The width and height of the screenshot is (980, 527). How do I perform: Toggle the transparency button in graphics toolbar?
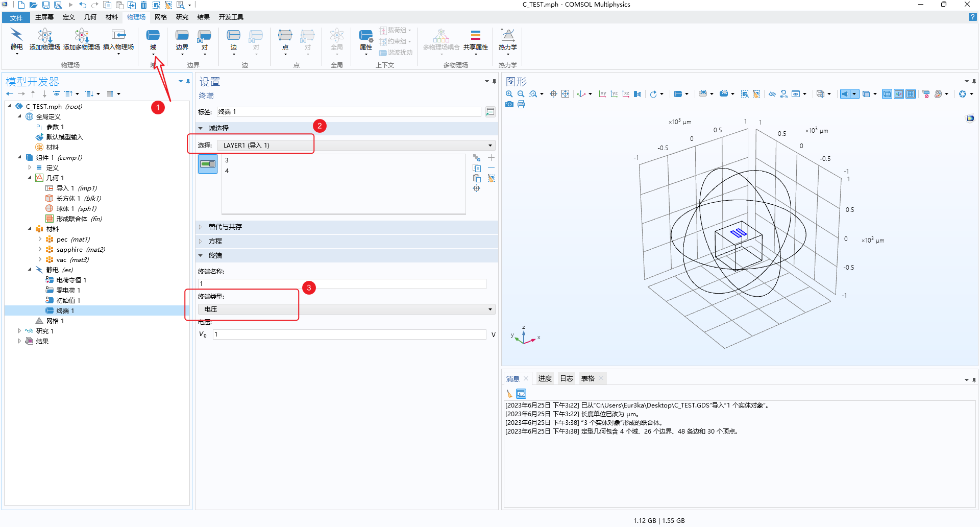(x=866, y=94)
